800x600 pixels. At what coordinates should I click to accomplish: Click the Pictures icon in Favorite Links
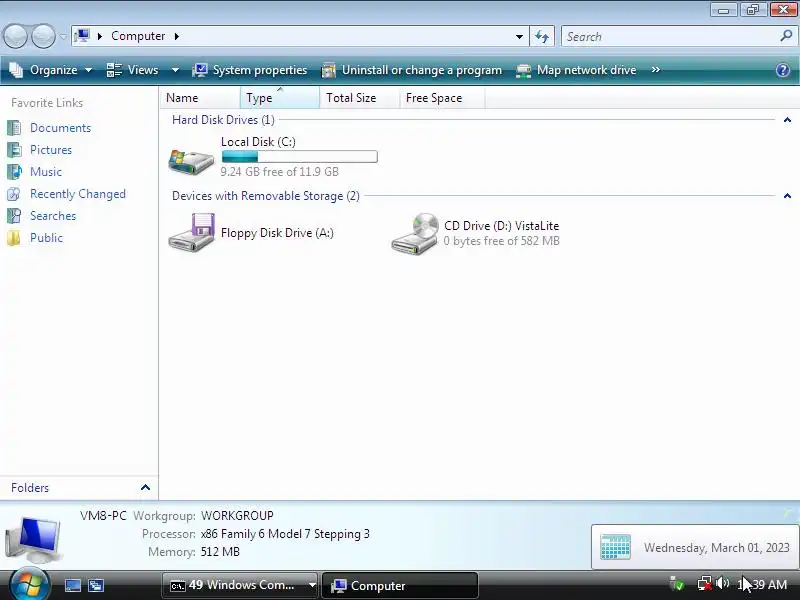(14, 149)
